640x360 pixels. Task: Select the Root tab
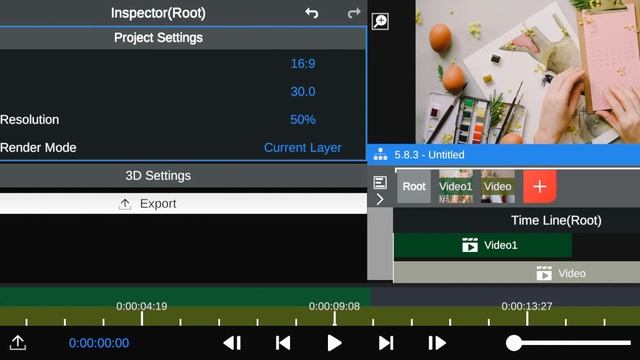point(414,187)
